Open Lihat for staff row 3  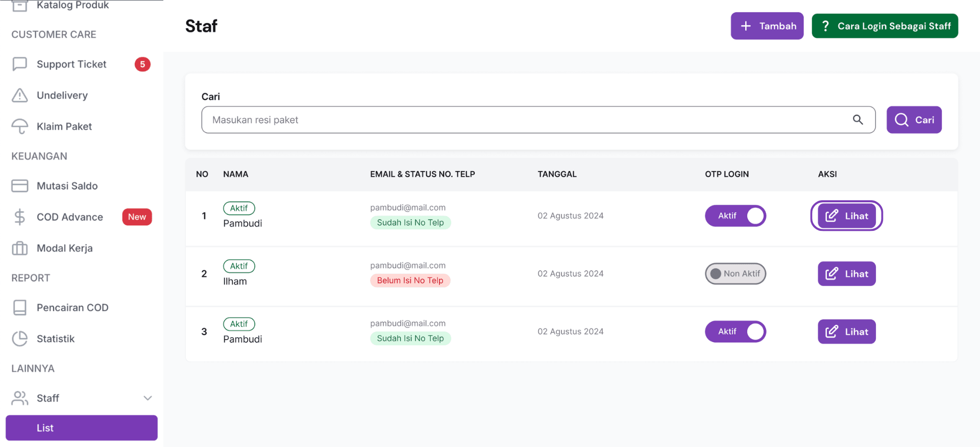click(x=846, y=332)
